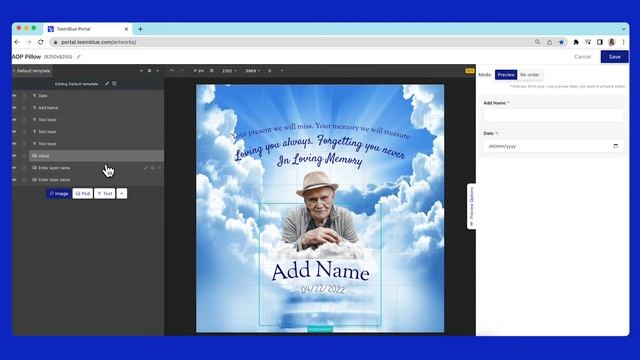
Task: Toggle lock on the Date layer
Action: (24, 96)
